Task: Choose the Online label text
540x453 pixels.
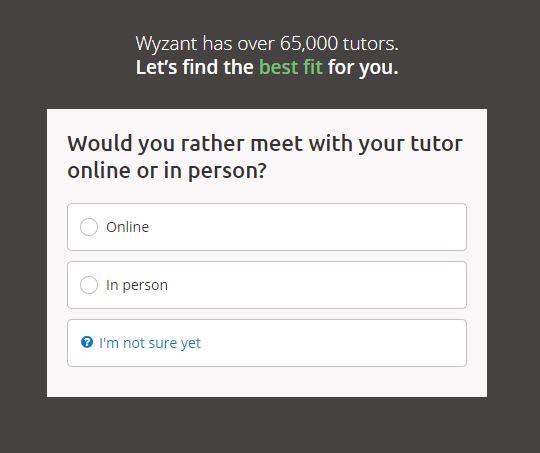Action: click(x=127, y=227)
